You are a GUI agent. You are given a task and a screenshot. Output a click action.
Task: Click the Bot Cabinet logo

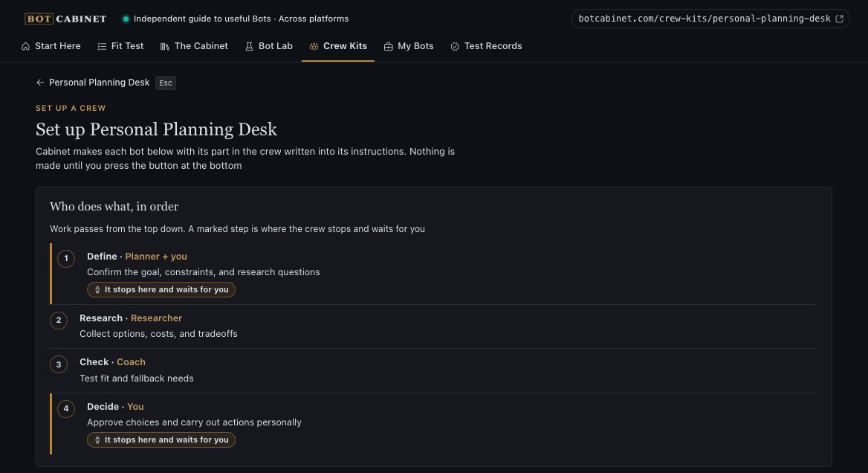tap(65, 19)
